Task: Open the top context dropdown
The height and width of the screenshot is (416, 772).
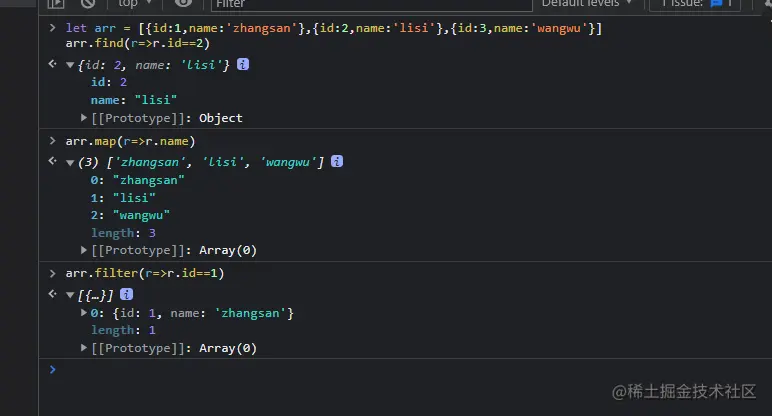Action: click(134, 3)
